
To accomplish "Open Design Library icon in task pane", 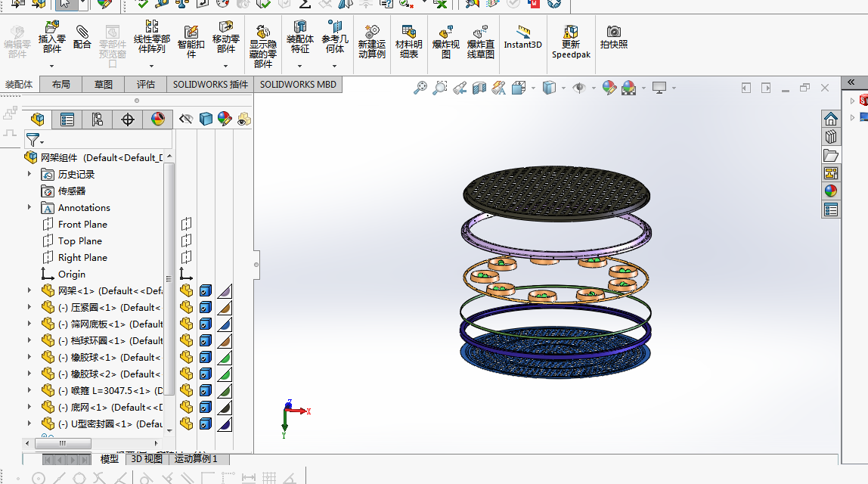I will click(830, 137).
